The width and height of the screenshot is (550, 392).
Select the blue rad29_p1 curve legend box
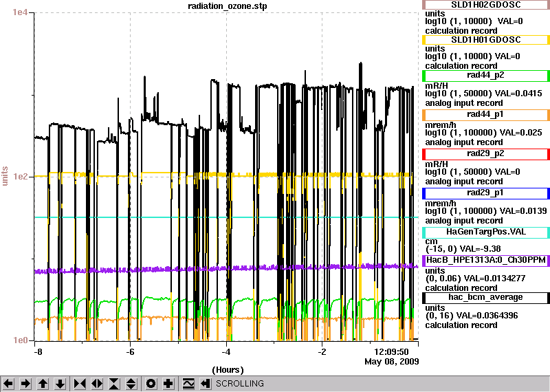486,193
